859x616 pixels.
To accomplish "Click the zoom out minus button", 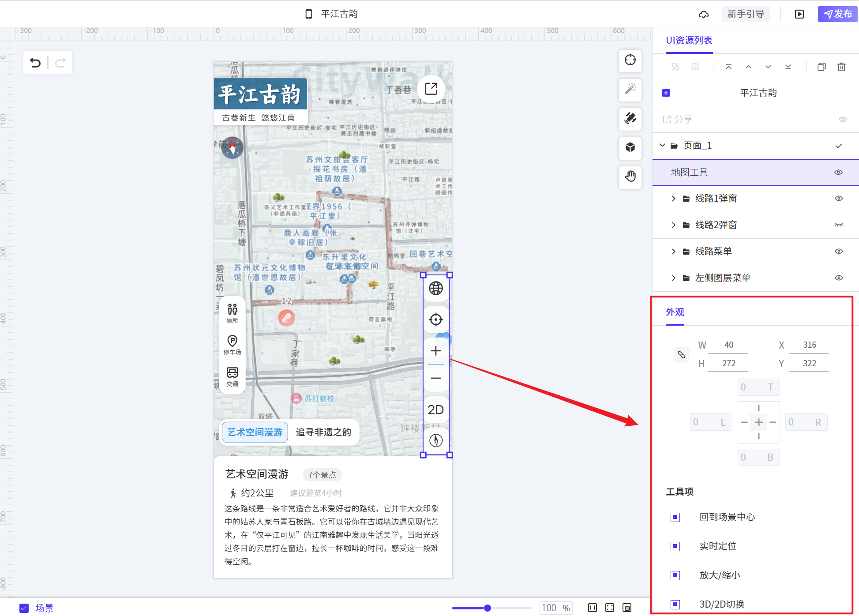I will tap(436, 378).
